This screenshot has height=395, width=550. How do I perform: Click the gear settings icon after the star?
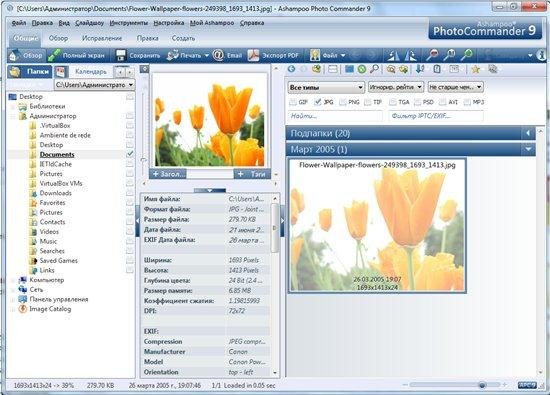[x=493, y=69]
